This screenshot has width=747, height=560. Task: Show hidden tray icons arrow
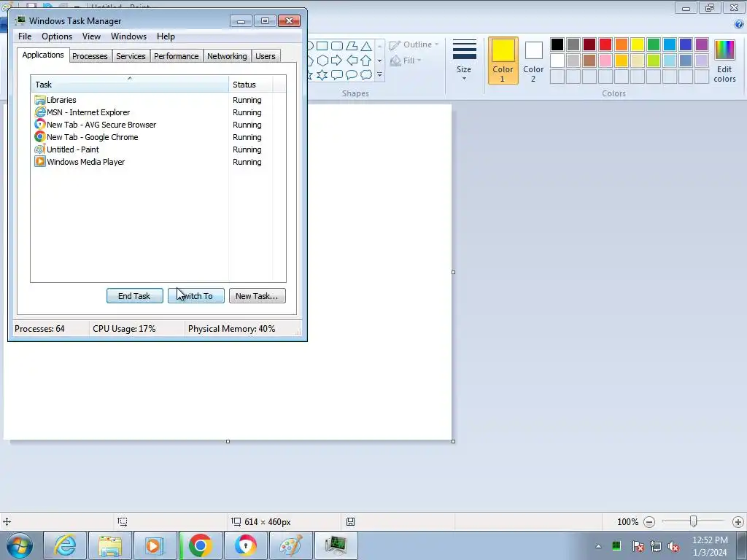[598, 546]
